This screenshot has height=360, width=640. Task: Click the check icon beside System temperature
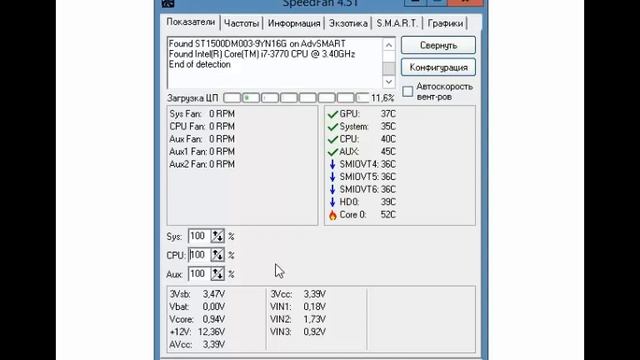click(x=333, y=127)
